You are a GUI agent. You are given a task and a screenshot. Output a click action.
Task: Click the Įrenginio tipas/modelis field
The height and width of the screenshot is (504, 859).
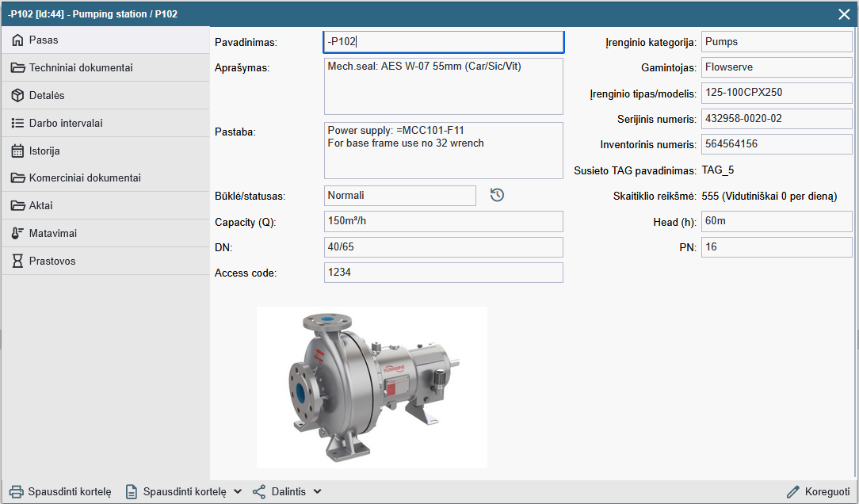777,94
